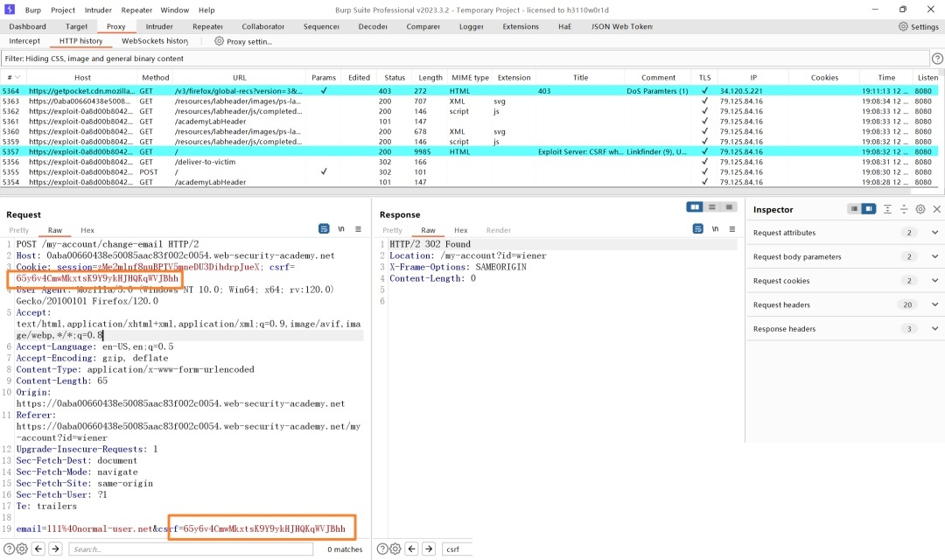Open Response pane hamburger options menu
The image size is (945, 560).
click(732, 229)
